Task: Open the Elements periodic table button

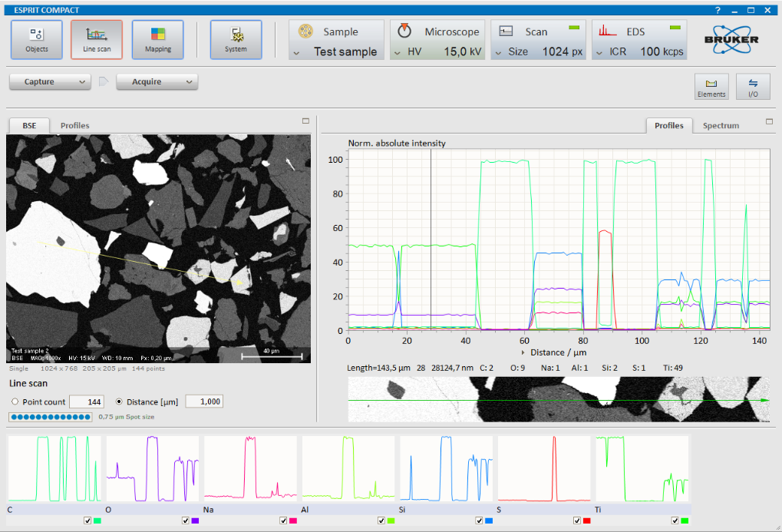Action: [711, 87]
